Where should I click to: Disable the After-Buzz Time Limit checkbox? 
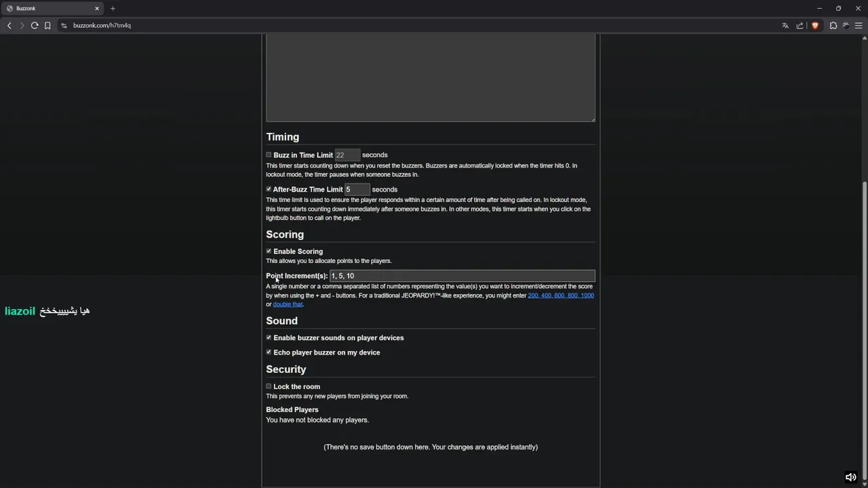coord(269,189)
